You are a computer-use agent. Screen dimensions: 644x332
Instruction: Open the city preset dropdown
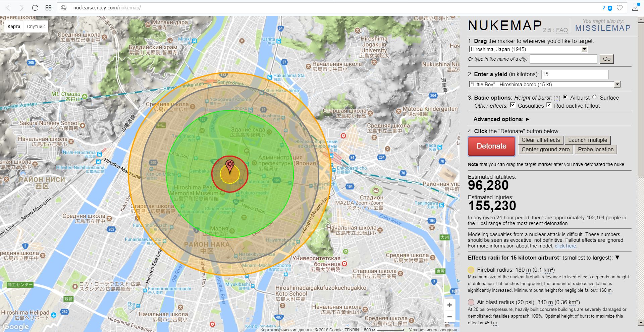528,49
